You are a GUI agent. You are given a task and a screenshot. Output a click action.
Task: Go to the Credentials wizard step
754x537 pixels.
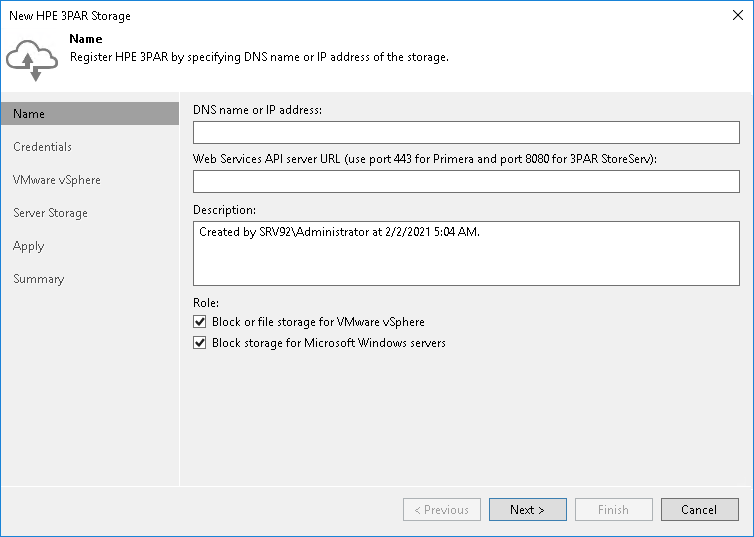point(43,147)
